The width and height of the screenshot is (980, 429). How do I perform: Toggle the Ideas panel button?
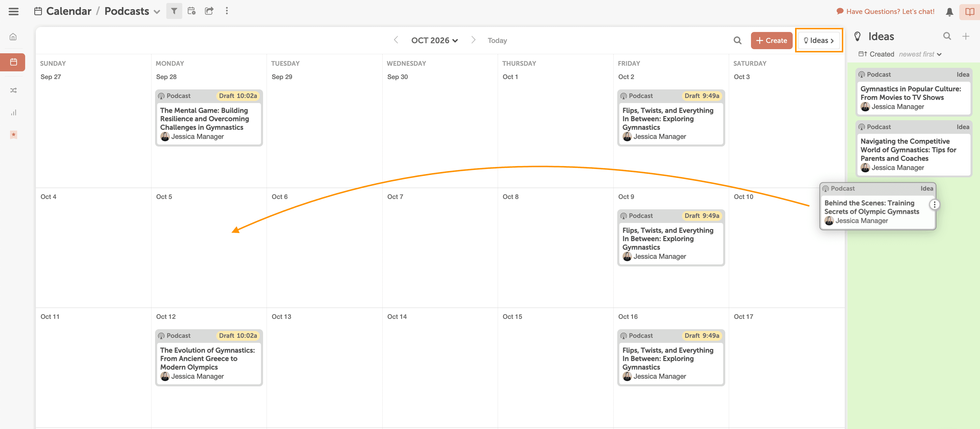(x=819, y=40)
